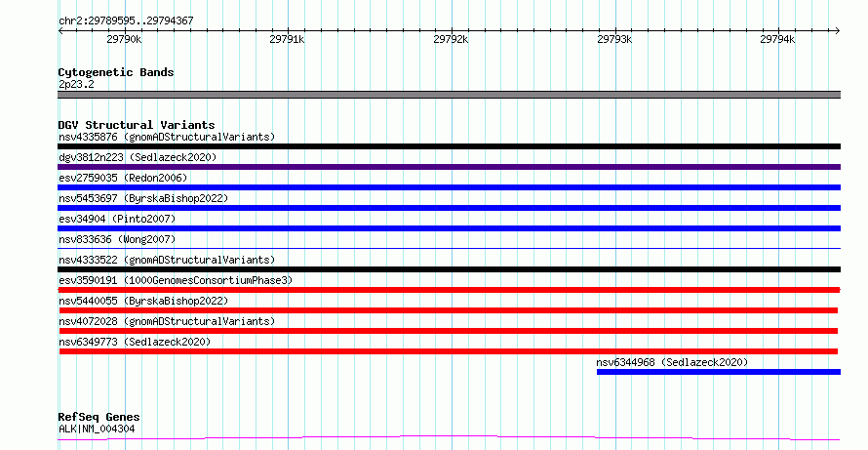Viewport: 868px width, 450px height.
Task: Open variant nsv4333522 label
Action: click(x=167, y=260)
